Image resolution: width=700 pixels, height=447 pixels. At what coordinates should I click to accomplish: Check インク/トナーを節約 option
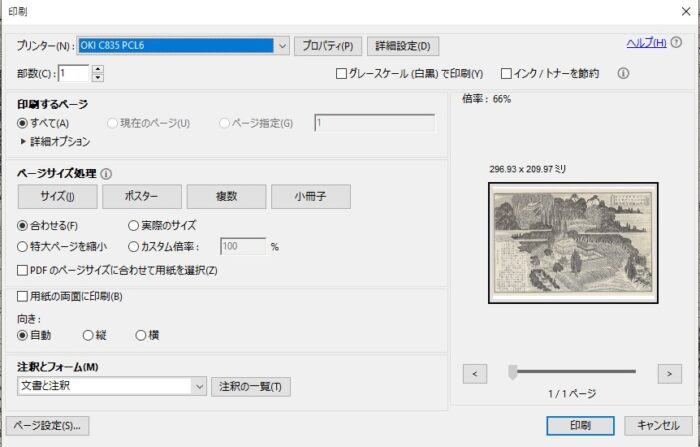pyautogui.click(x=506, y=74)
